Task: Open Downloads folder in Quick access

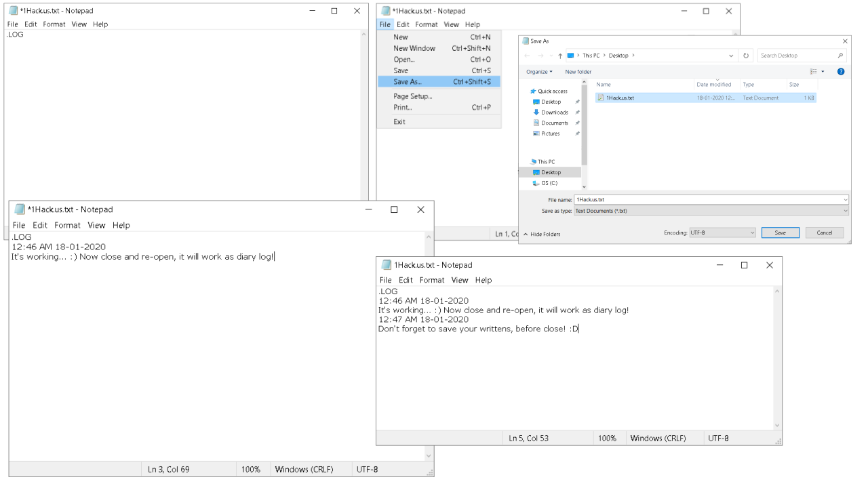Action: [x=554, y=113]
